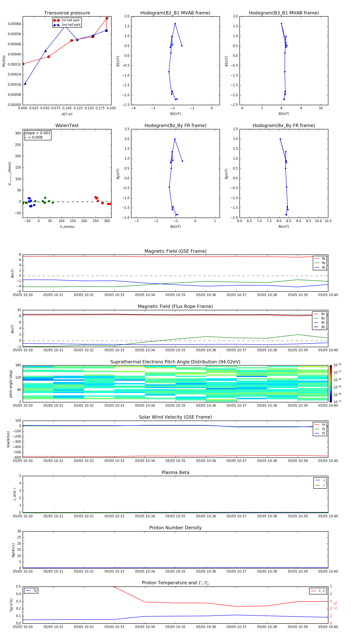This screenshot has width=351, height=644.
Task: Select Bx' legend entry in Flux Rope panel
Action: [x=320, y=314]
